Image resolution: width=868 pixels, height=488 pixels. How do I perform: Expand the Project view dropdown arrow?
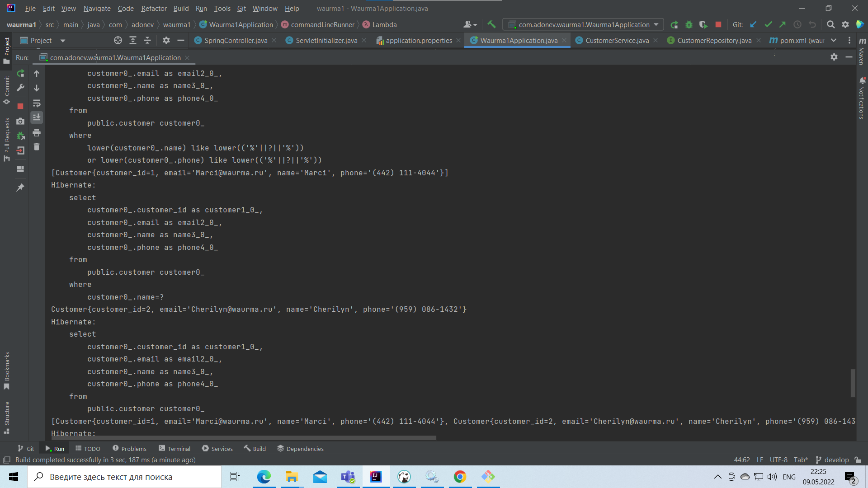point(63,41)
